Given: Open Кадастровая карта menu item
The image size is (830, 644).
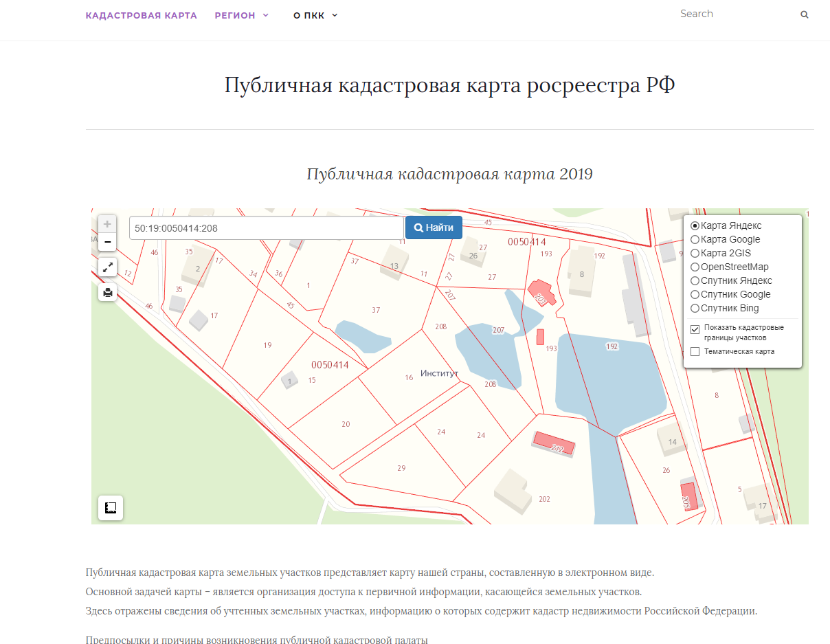Looking at the screenshot, I should 141,15.
